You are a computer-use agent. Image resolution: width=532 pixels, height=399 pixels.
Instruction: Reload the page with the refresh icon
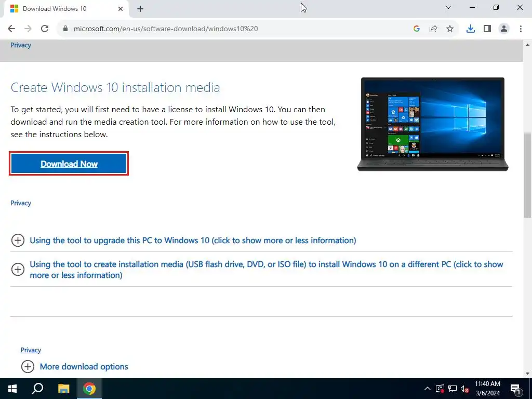45,29
